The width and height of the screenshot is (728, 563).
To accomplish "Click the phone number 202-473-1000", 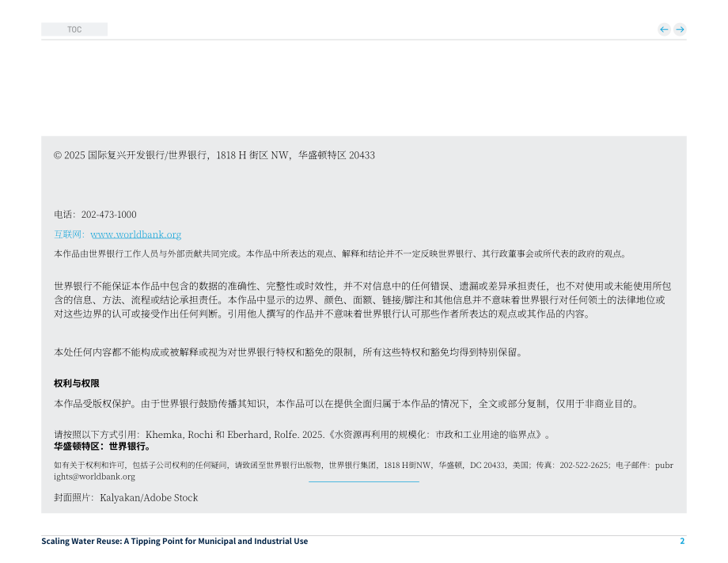I will point(108,215).
